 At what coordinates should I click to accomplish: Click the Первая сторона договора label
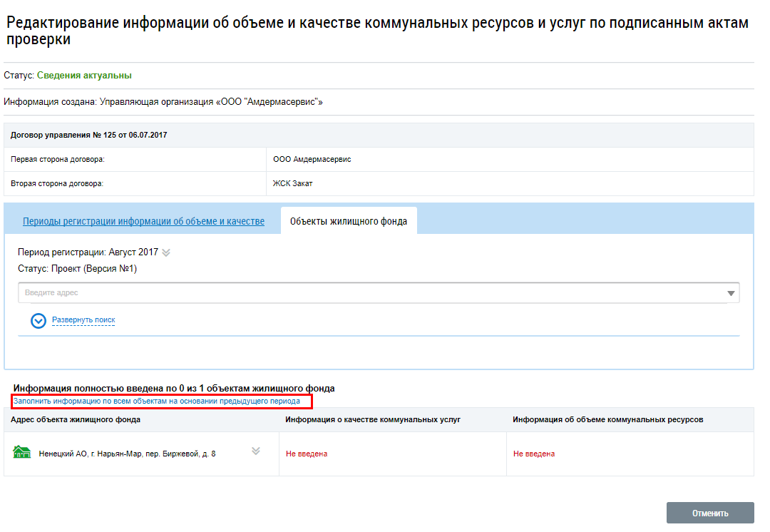point(58,160)
